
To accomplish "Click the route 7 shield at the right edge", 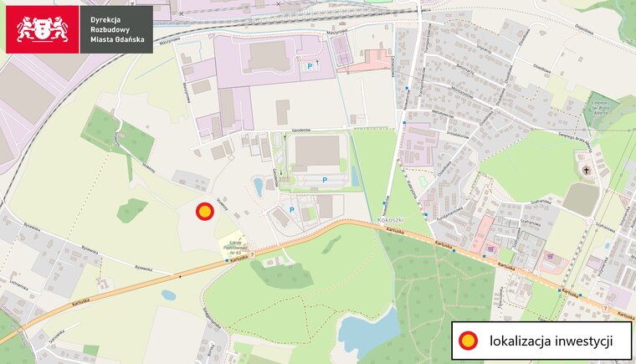I will click(x=606, y=309).
